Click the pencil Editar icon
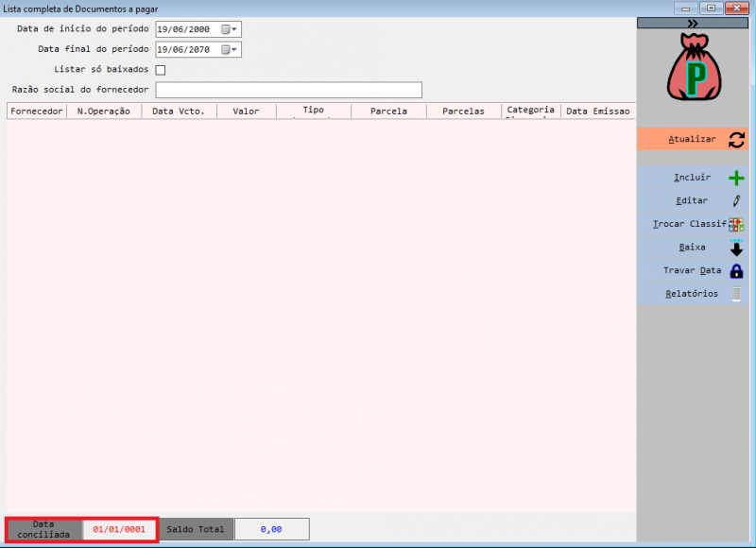 (736, 201)
